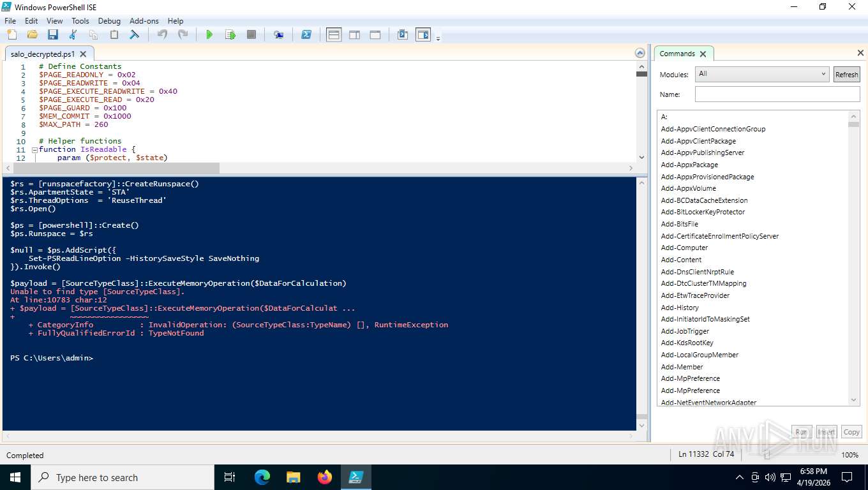
Task: Open the Edit menu
Action: coord(31,21)
